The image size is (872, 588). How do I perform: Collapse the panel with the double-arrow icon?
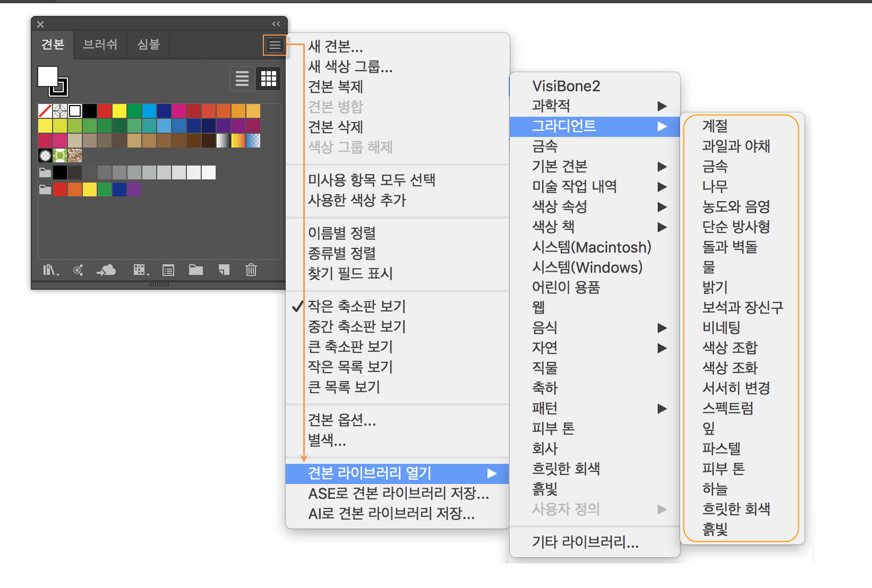[x=276, y=24]
